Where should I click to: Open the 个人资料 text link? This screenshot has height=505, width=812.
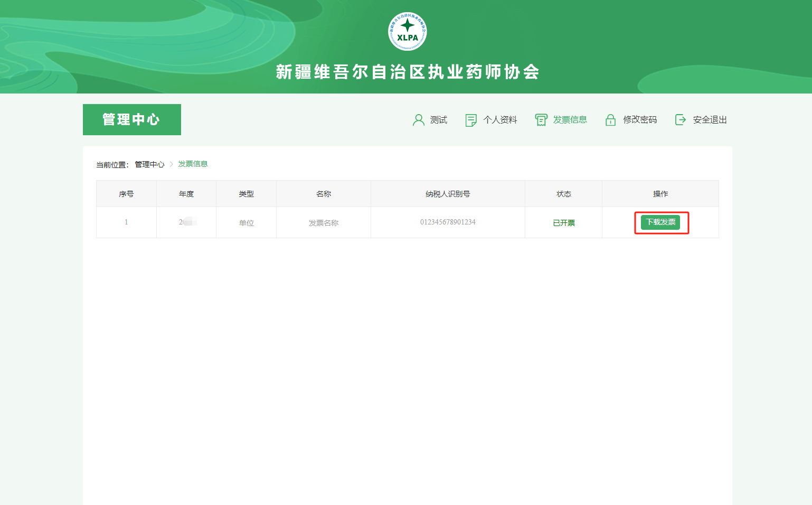(500, 120)
